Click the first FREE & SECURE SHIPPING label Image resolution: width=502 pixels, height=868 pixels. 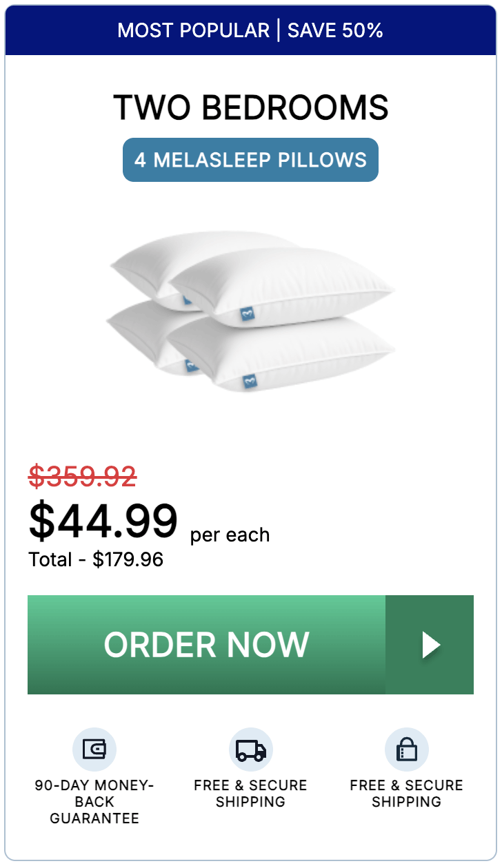(250, 793)
